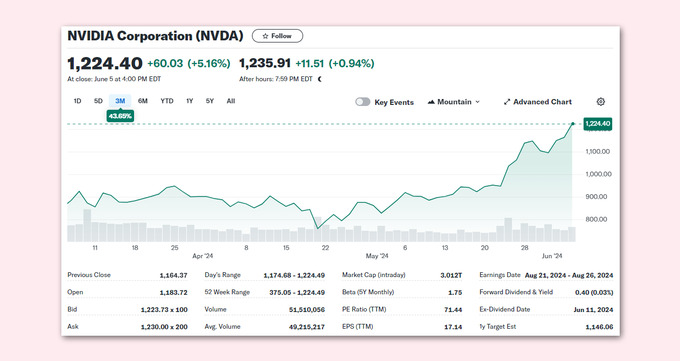Click the closing price 1,224.40 headline
This screenshot has width=680, height=361.
(105, 64)
